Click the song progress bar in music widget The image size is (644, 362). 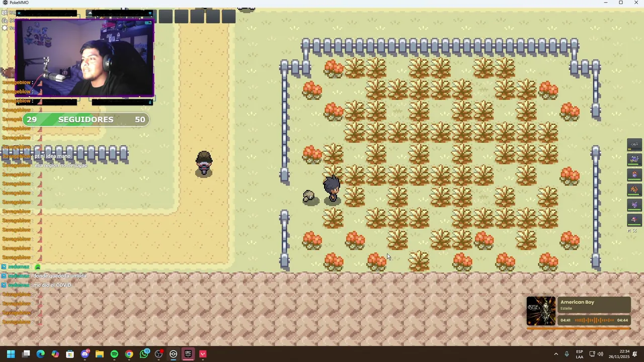point(594,320)
